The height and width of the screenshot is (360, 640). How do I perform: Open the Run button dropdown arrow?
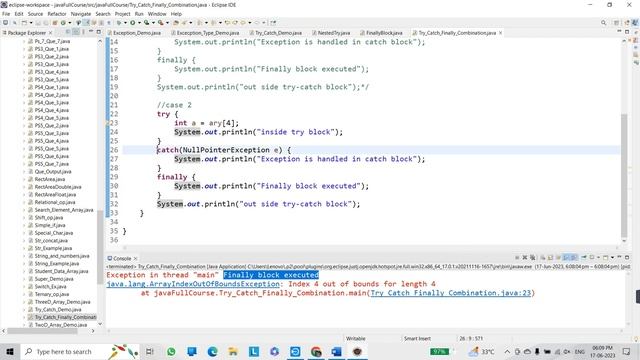tap(139, 23)
